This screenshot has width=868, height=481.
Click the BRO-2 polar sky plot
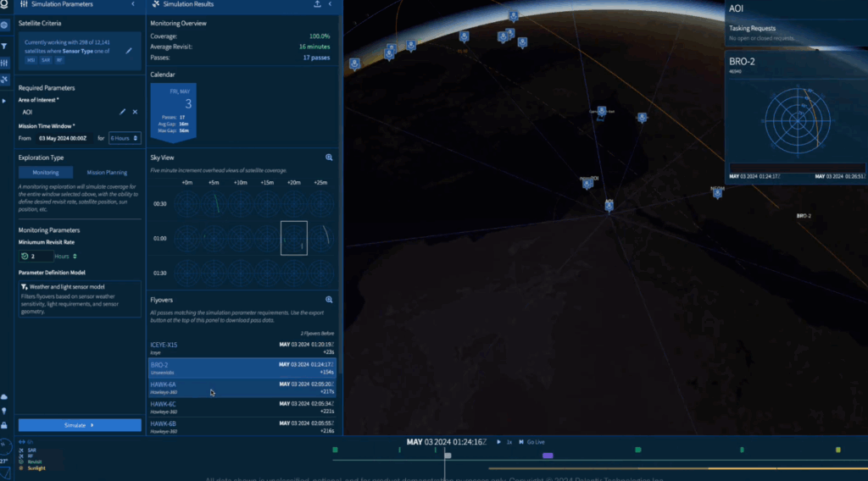tap(797, 120)
